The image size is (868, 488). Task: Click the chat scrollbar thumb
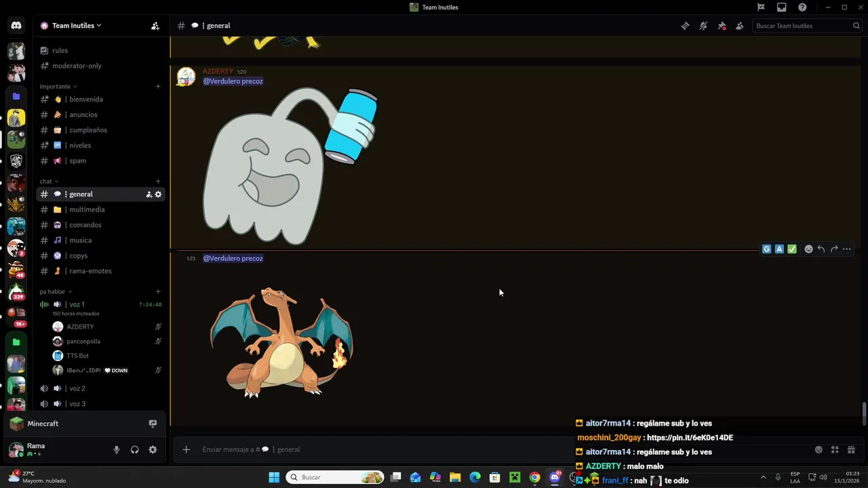864,414
